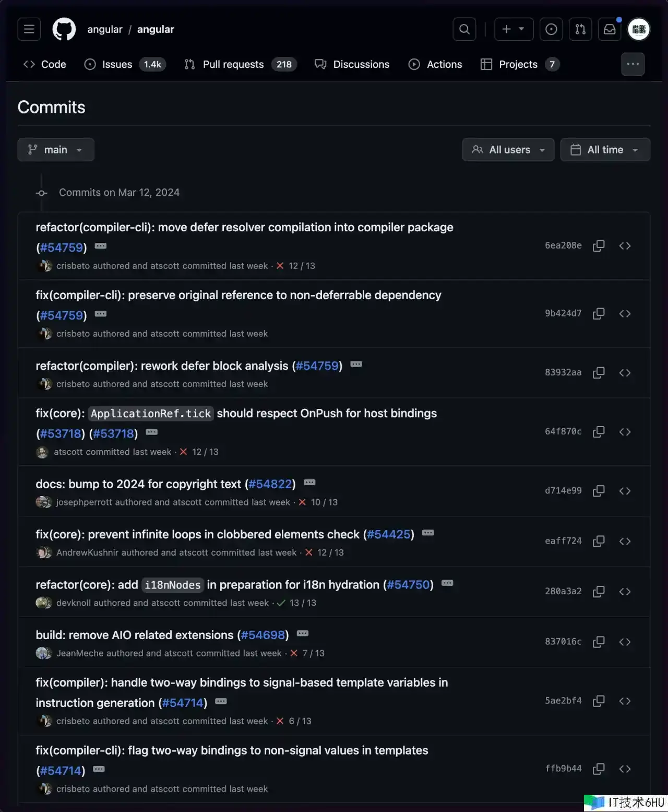Open commit hash link 280a3a2
Viewport: 668px width, 812px height.
(563, 591)
